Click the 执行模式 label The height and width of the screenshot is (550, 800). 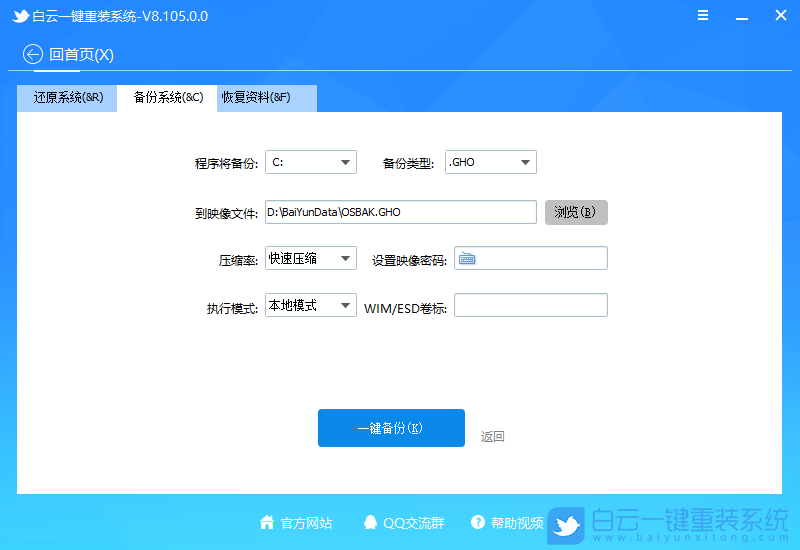232,309
